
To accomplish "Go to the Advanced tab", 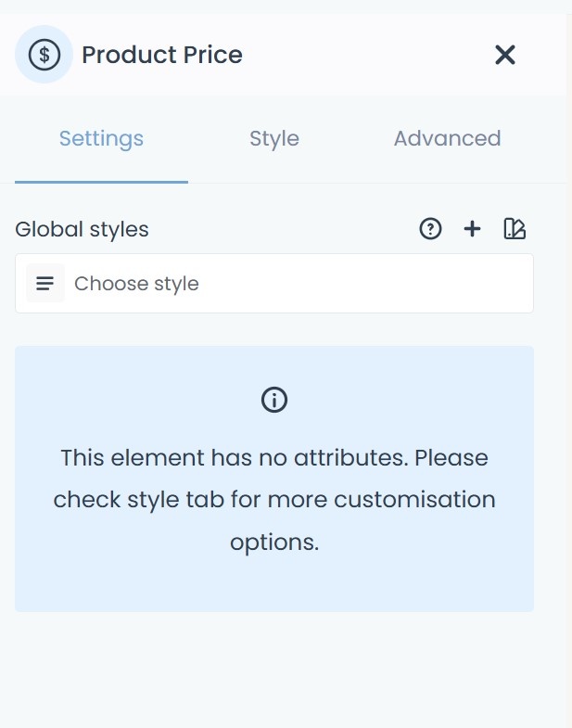I will click(x=447, y=139).
